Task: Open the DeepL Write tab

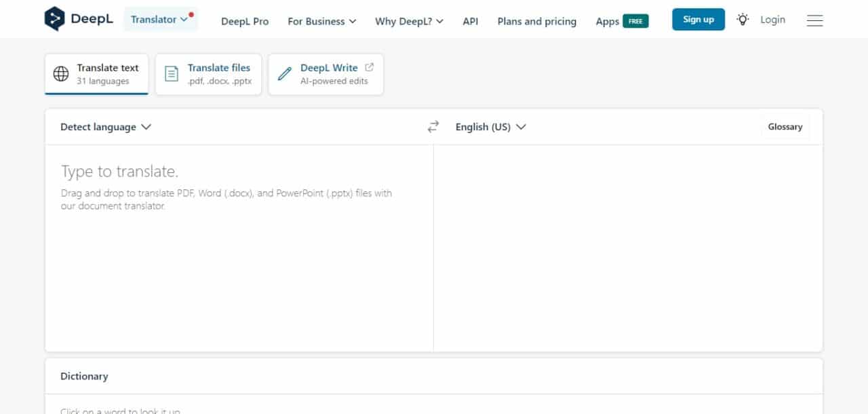Action: pyautogui.click(x=326, y=74)
